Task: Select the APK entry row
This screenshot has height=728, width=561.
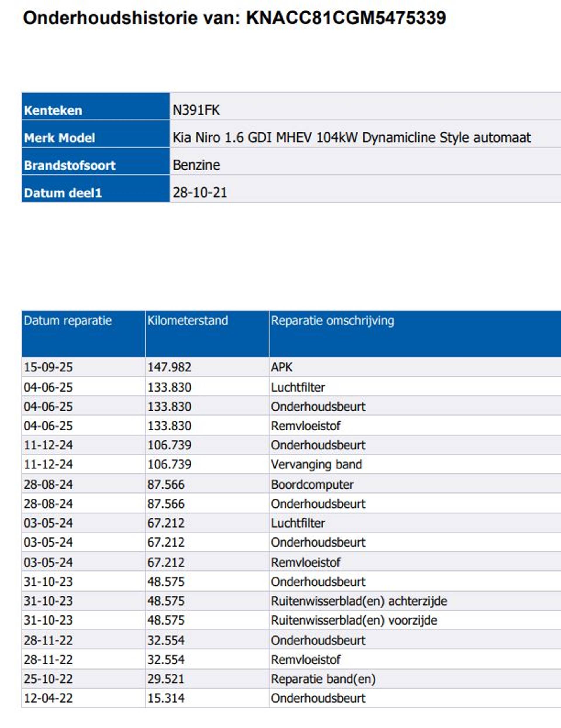Action: 282,367
